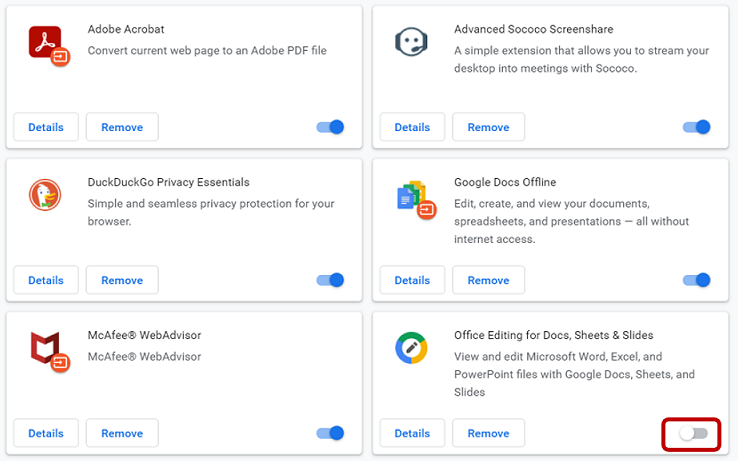
Task: Click the Google Docs Offline icon
Action: [416, 200]
